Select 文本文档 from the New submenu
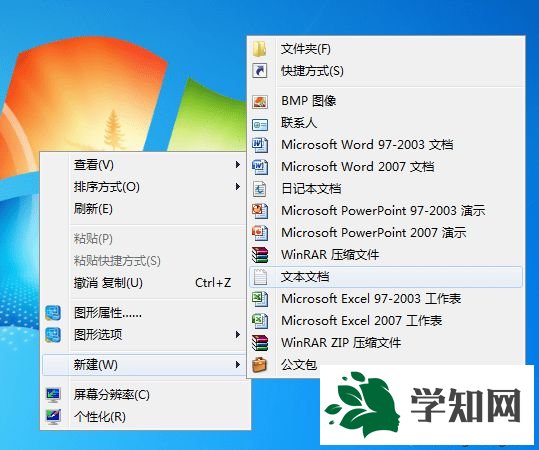 pos(386,277)
